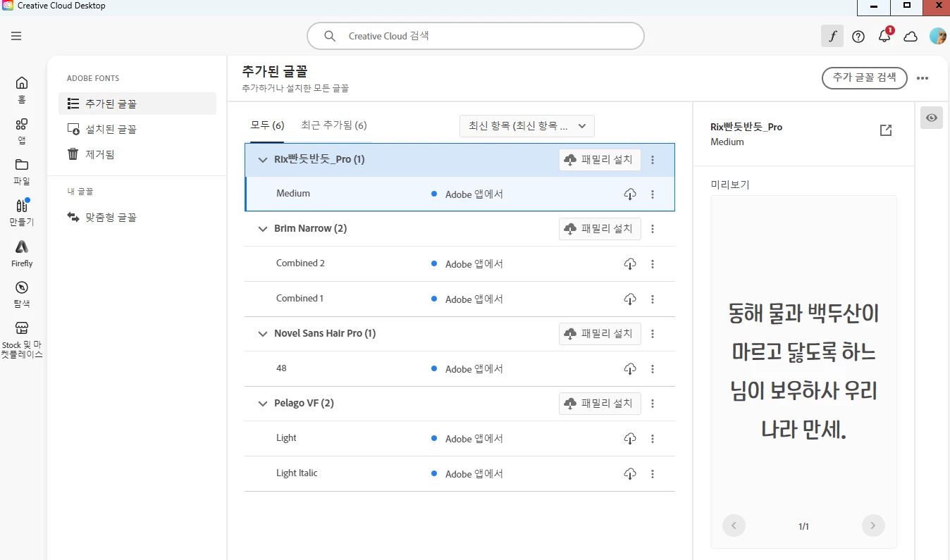Open the hamburger navigation menu
The width and height of the screenshot is (950, 560).
16,36
